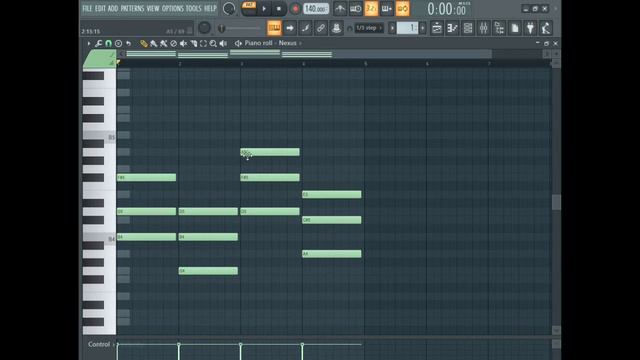Click the 140.000 tempo field
This screenshot has width=640, height=360.
click(316, 9)
